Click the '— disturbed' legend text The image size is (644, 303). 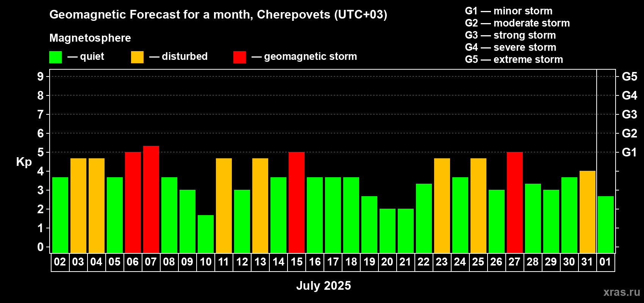[x=178, y=56]
